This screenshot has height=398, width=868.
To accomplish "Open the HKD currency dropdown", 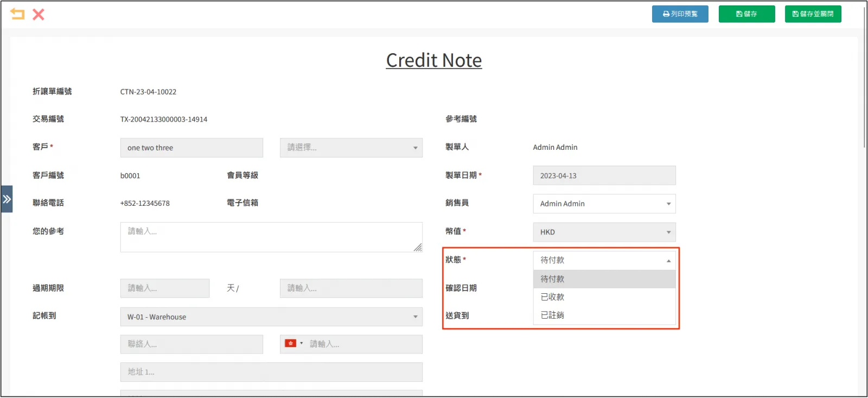I will (x=604, y=232).
